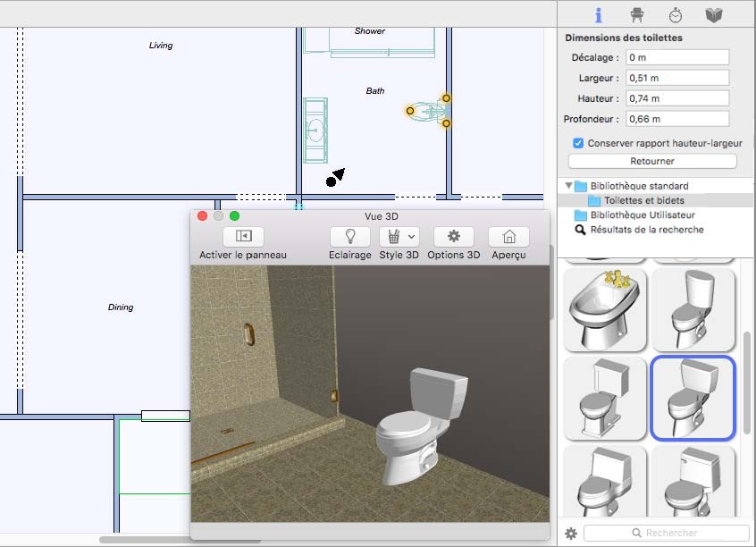
Task: Open Résultats de la recherche item
Action: pyautogui.click(x=646, y=230)
